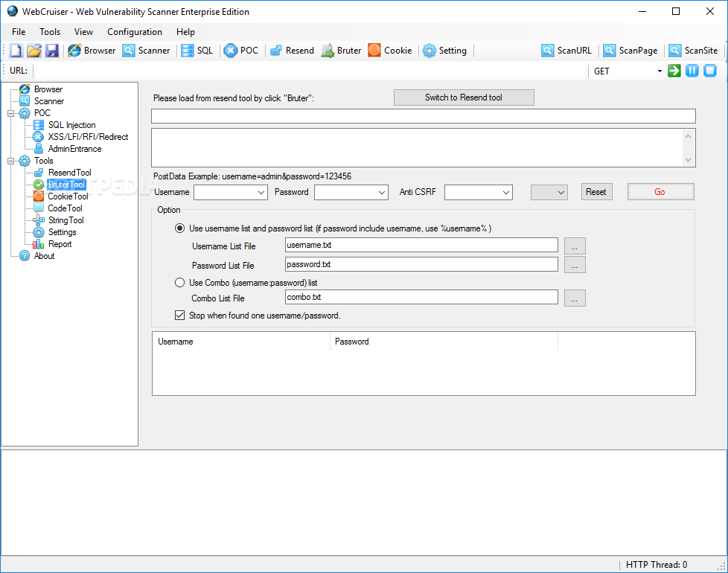Open the Tools menu
The height and width of the screenshot is (573, 728).
pyautogui.click(x=50, y=32)
